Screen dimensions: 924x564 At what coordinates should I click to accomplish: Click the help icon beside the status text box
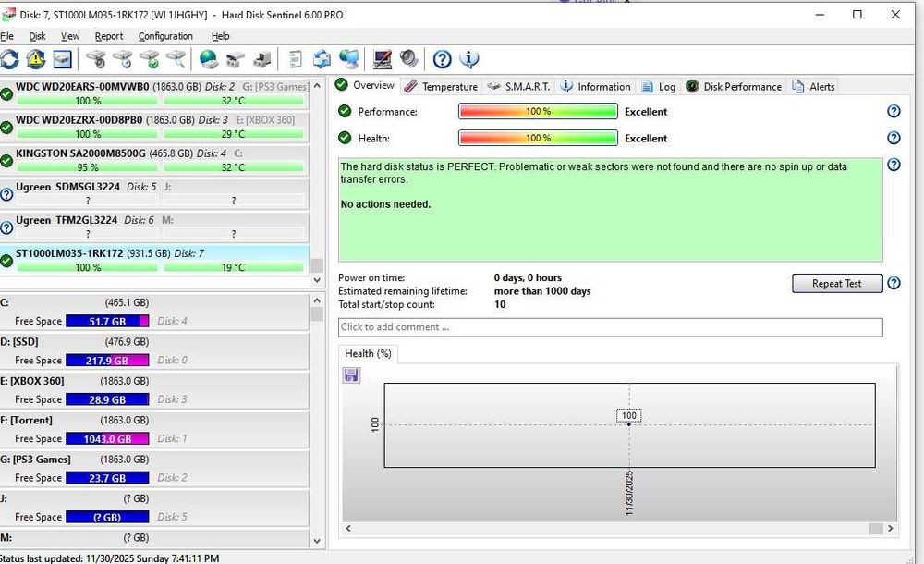tap(894, 165)
